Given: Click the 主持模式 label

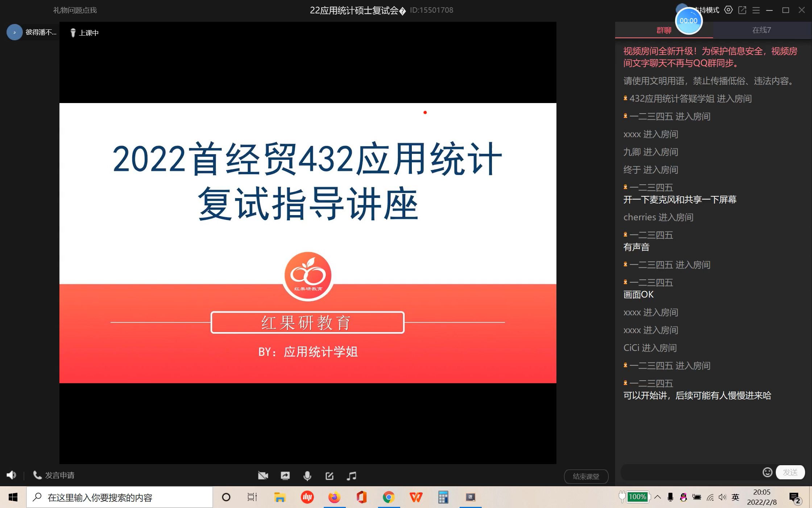Looking at the screenshot, I should pos(707,10).
